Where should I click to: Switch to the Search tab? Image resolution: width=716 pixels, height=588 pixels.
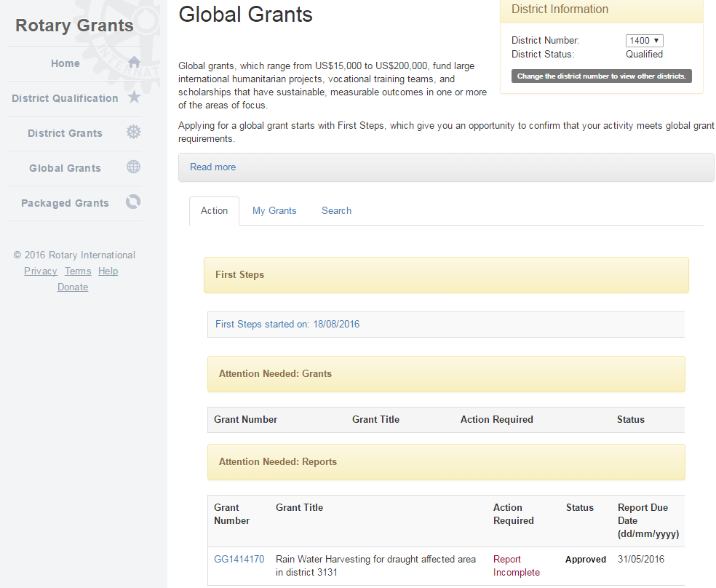pos(337,211)
